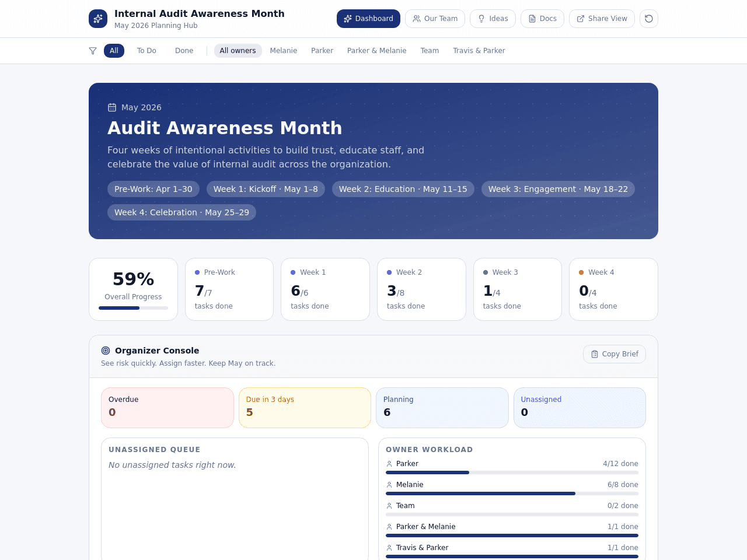
Task: Click the Week 4: Celebration pill
Action: point(181,212)
